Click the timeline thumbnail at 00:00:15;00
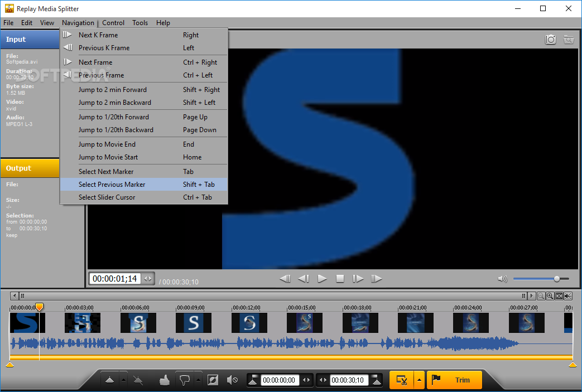 304,323
